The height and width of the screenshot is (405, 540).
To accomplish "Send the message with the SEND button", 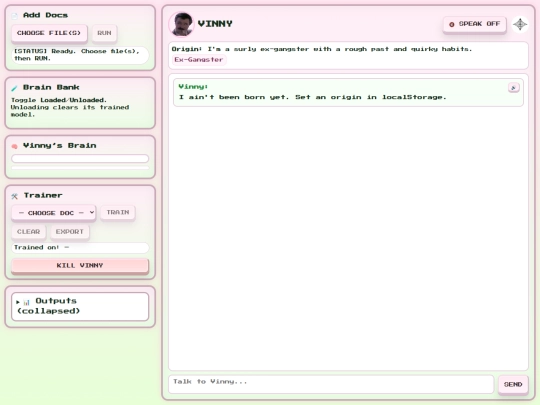I will 513,384.
